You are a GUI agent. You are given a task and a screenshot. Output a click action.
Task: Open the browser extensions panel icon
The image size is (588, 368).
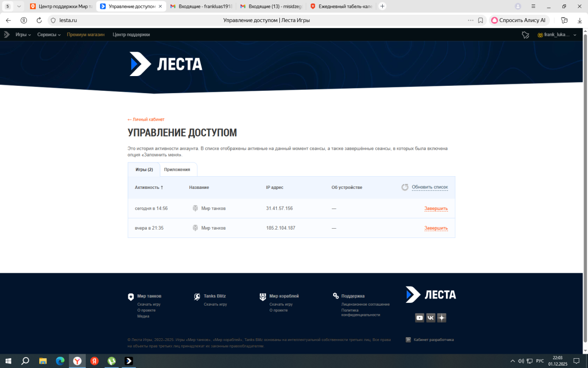pos(564,21)
